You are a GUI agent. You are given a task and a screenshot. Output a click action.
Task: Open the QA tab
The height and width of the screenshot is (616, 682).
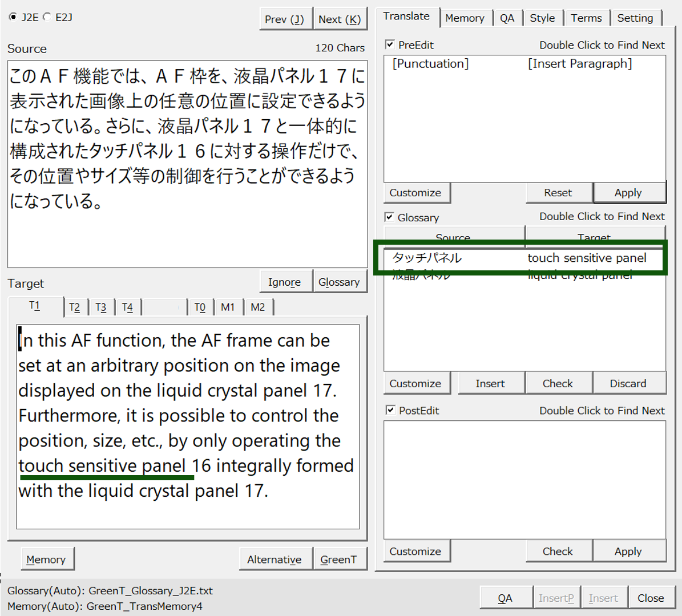tap(507, 18)
